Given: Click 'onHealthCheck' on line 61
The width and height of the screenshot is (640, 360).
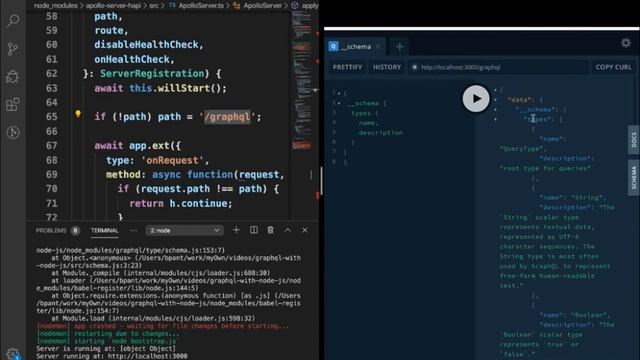Looking at the screenshot, I should 132,59.
